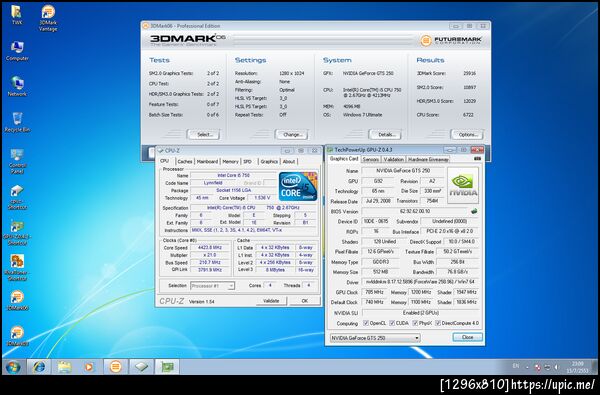Click the Show desktop strip at the taskbar end

point(596,367)
